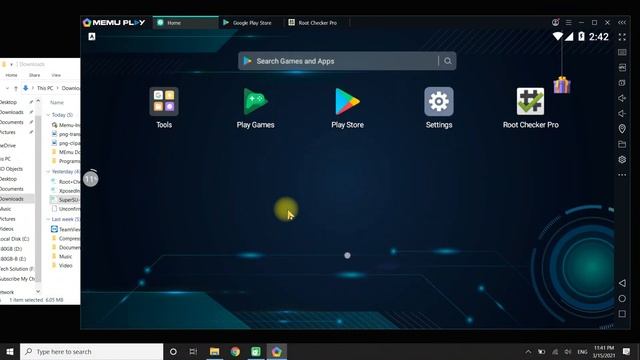Screen dimensions: 640x360
Task: Launch the Play Games app
Action: pos(255,101)
